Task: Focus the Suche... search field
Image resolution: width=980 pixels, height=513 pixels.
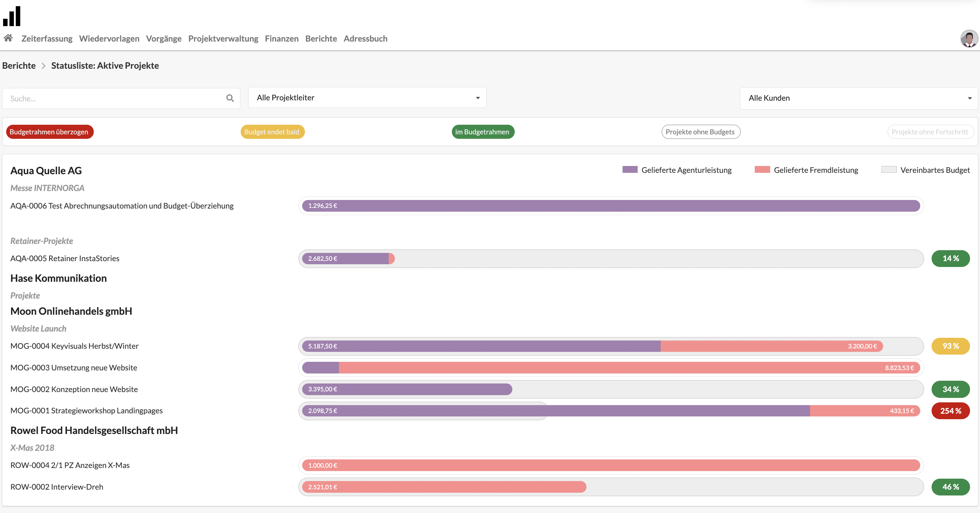Action: point(114,99)
